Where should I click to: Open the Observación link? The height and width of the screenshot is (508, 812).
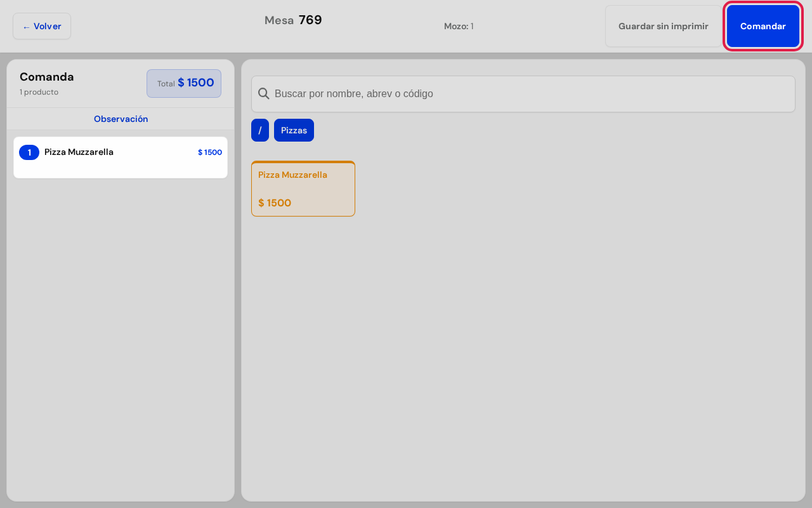pos(121,119)
